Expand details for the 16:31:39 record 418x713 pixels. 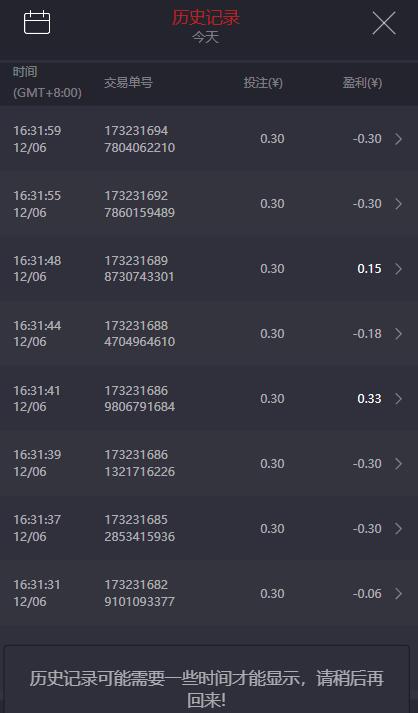click(398, 464)
